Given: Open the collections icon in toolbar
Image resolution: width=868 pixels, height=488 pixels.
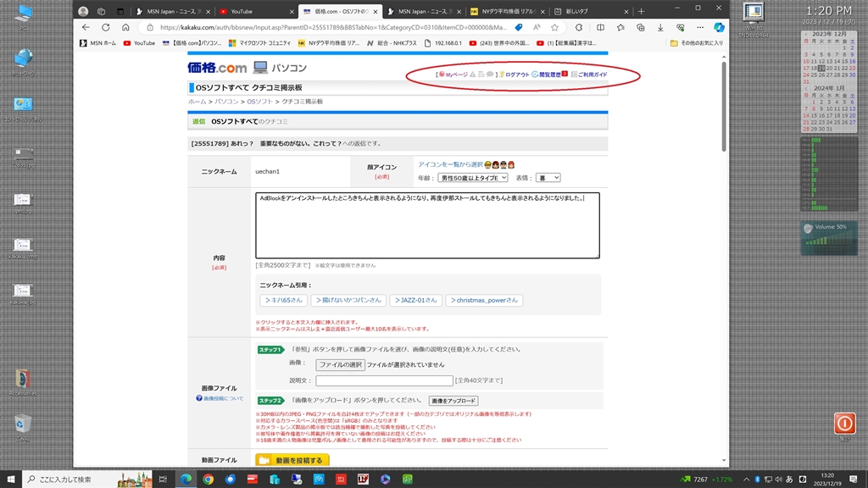Looking at the screenshot, I should pos(641,27).
